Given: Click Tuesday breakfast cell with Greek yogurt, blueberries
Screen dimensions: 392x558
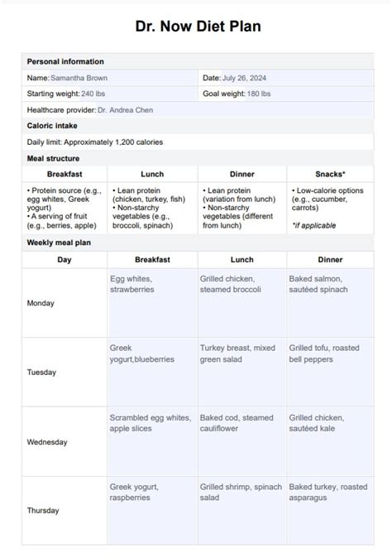Looking at the screenshot, I should 152,372.
